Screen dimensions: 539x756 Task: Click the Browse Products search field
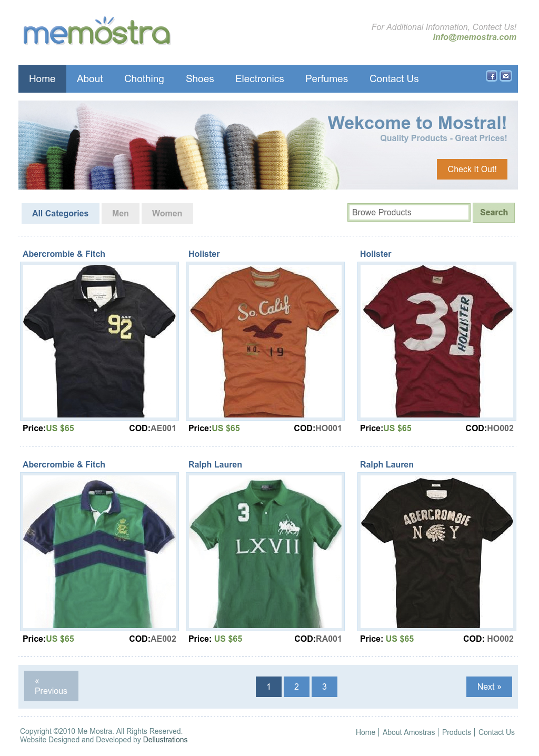[x=409, y=212]
